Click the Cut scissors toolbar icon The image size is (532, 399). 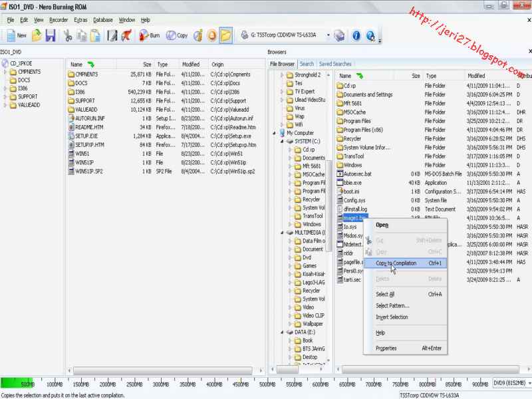(68, 35)
